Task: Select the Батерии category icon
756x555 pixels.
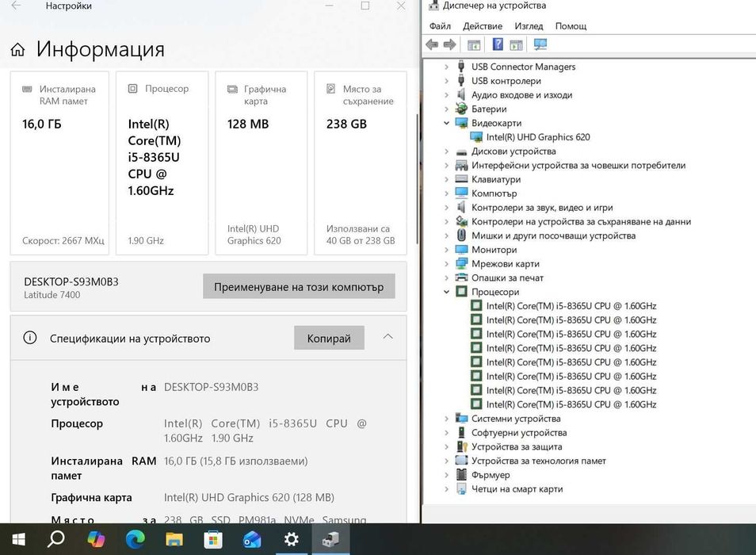Action: (461, 109)
